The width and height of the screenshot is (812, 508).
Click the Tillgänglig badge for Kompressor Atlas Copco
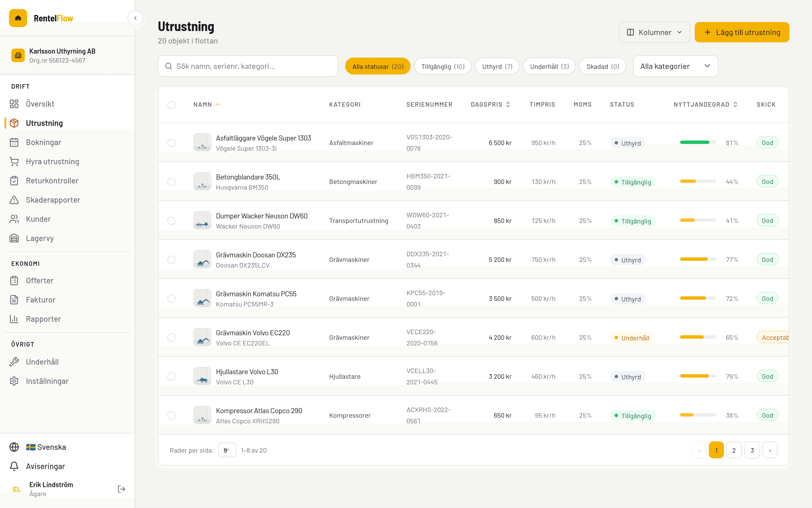coord(632,416)
